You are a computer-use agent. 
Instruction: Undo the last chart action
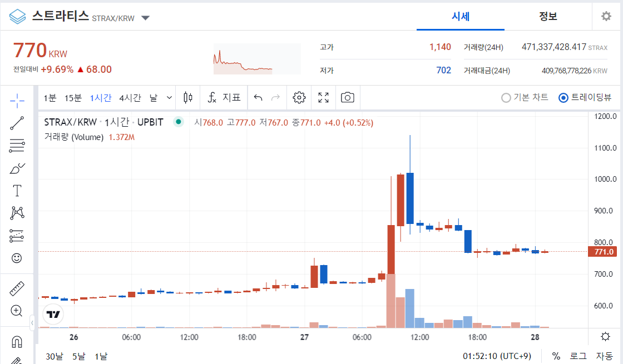tap(258, 97)
